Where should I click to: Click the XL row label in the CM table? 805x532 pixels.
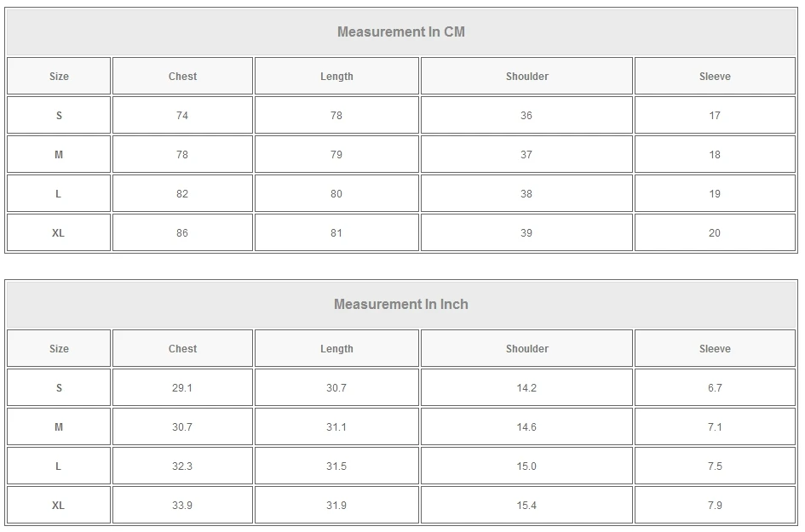pyautogui.click(x=59, y=233)
